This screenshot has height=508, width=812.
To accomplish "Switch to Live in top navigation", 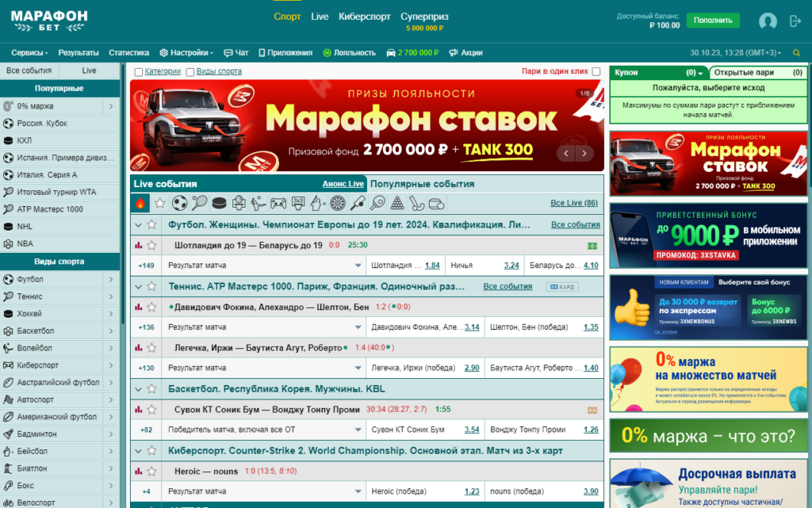I will (x=320, y=17).
